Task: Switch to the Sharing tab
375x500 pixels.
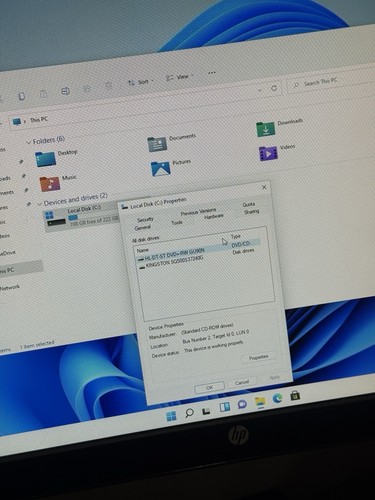Action: [251, 211]
